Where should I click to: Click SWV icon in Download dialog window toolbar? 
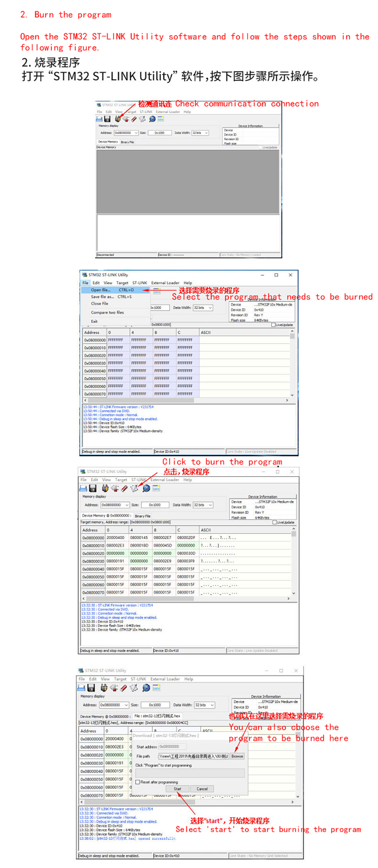coord(156,688)
